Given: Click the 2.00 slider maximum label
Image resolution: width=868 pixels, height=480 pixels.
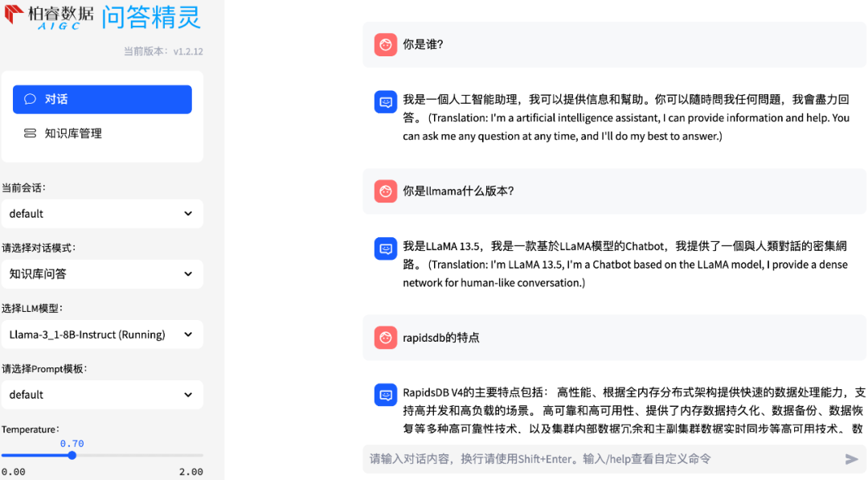Looking at the screenshot, I should coord(191,472).
